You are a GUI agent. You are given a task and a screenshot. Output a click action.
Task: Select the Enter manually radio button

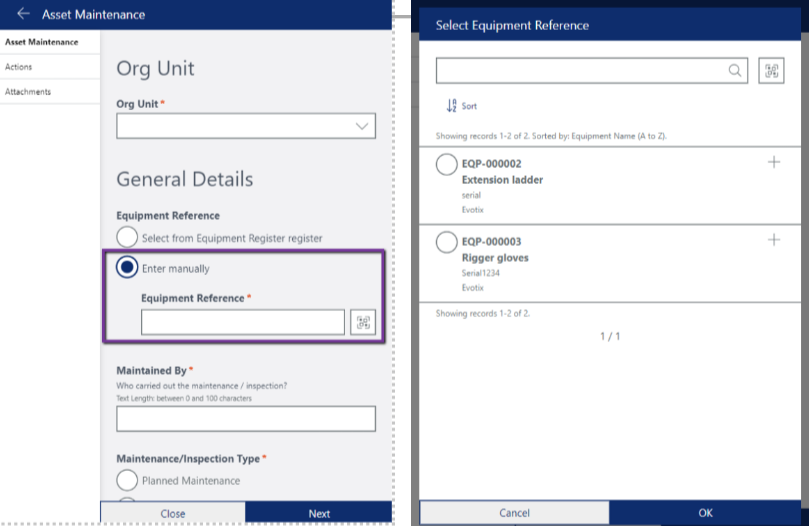[127, 268]
